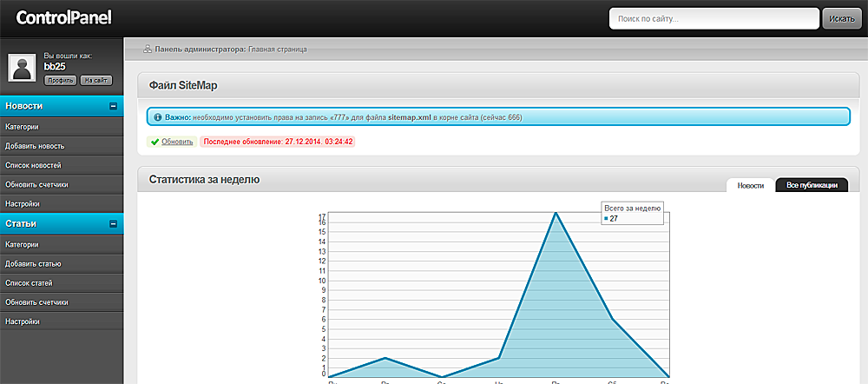This screenshot has width=868, height=384.
Task: Click the blue legend color marker beside 27
Action: pyautogui.click(x=606, y=219)
